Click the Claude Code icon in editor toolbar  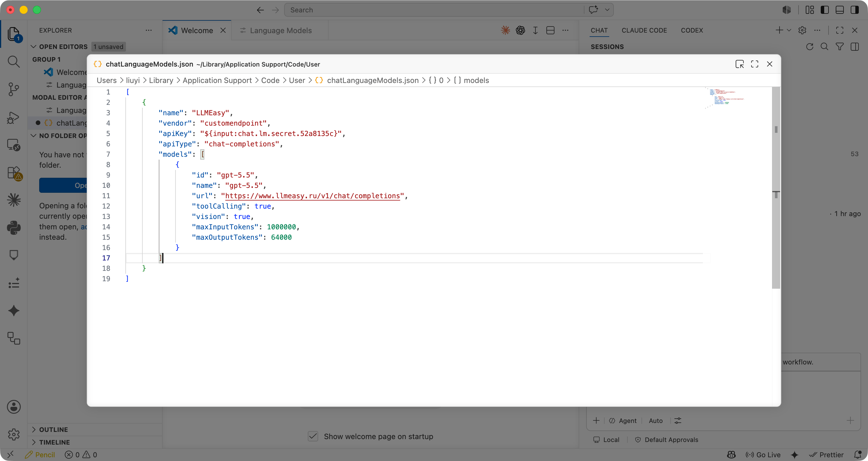[505, 30]
